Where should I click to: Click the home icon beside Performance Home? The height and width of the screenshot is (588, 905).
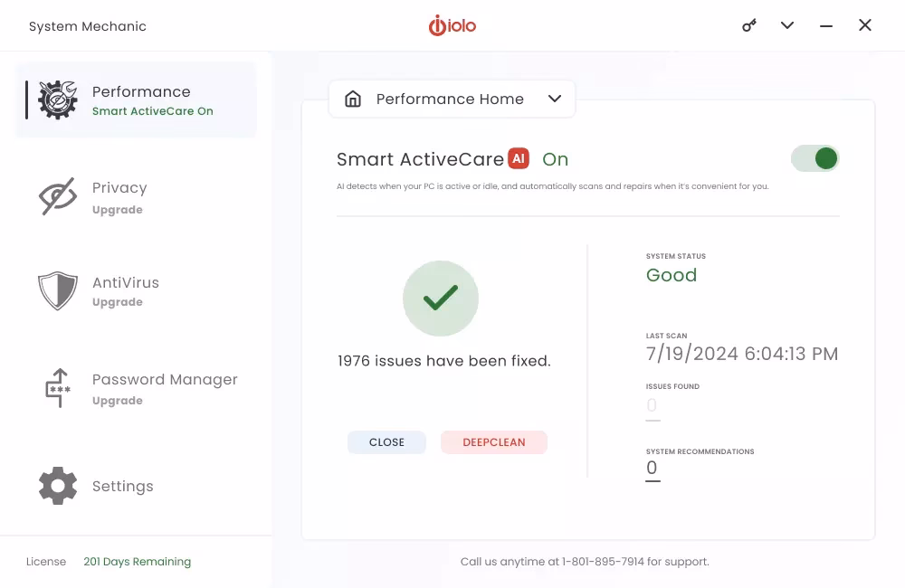coord(353,99)
